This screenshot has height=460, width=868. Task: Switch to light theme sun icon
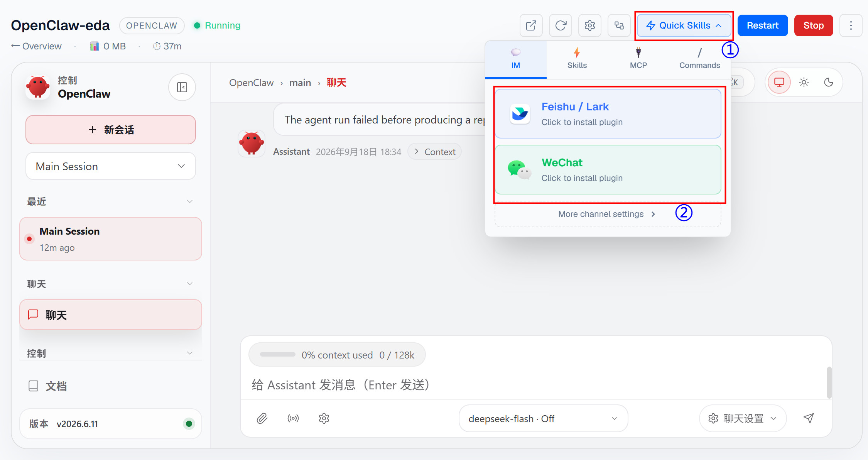point(804,82)
